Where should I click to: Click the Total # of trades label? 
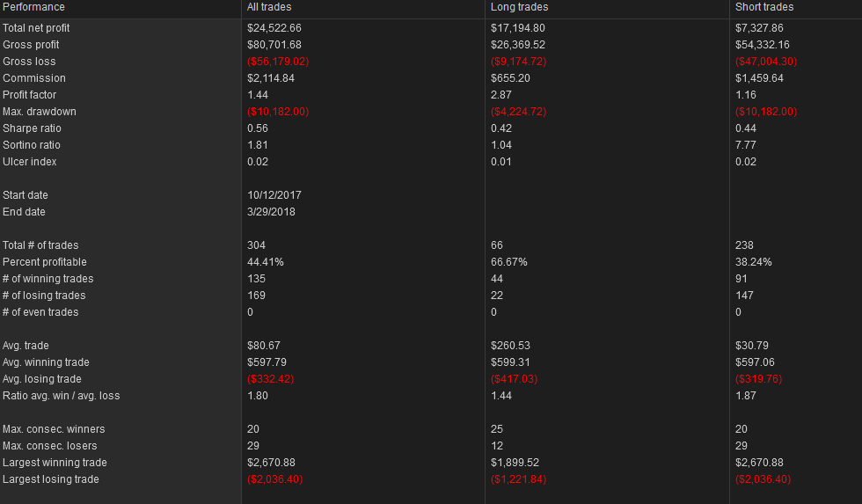coord(40,245)
